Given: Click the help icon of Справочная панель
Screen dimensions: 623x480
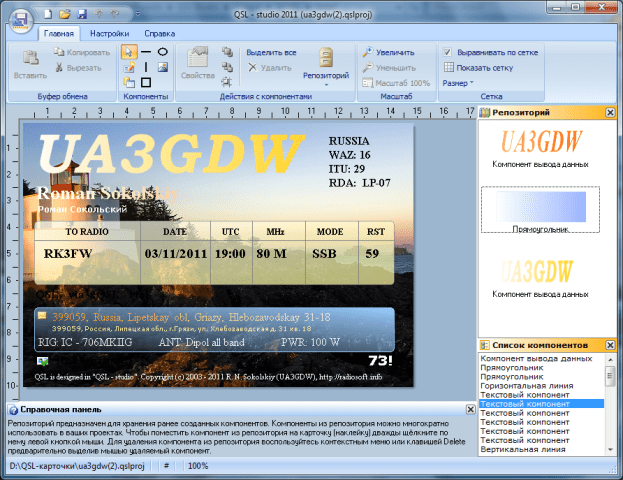Looking at the screenshot, I should tap(13, 410).
